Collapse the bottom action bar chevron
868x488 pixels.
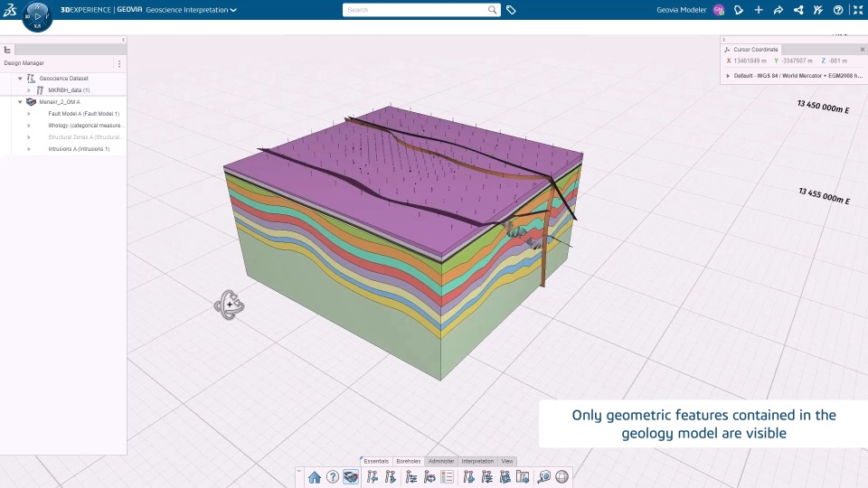point(299,472)
